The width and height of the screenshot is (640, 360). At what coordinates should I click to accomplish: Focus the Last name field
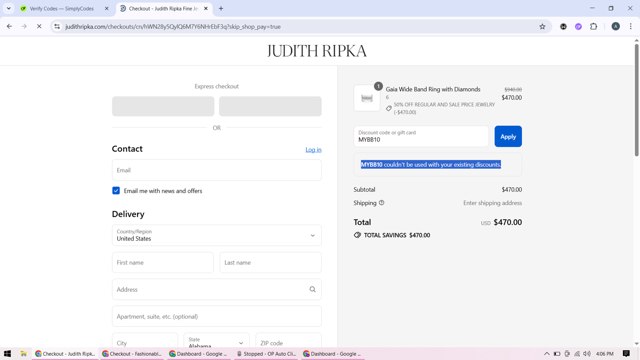coord(270,262)
